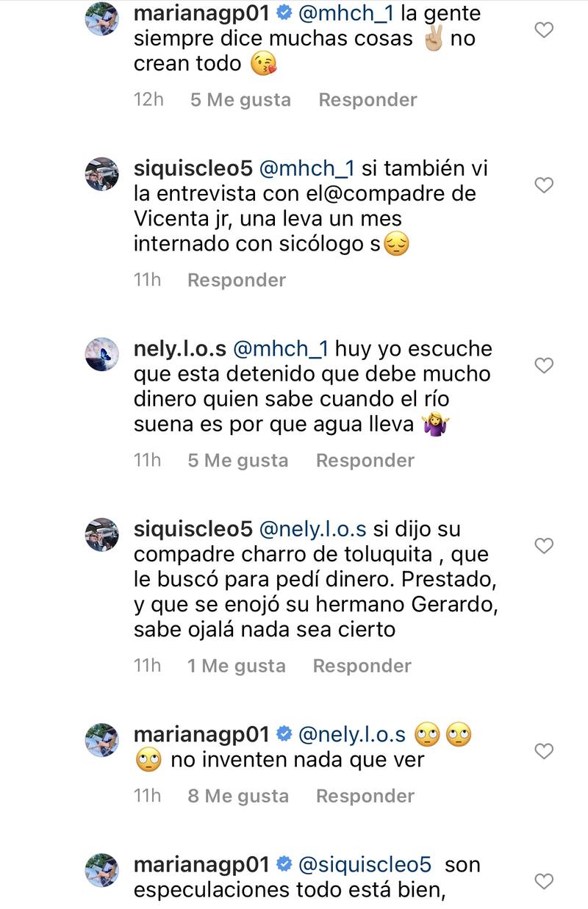Open nely.l.o.s profile picture
Image resolution: width=588 pixels, height=909 pixels.
(101, 354)
